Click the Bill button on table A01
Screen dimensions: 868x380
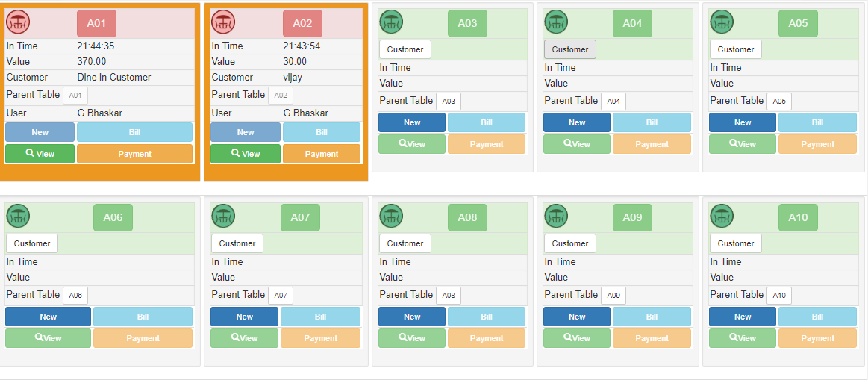pos(134,132)
